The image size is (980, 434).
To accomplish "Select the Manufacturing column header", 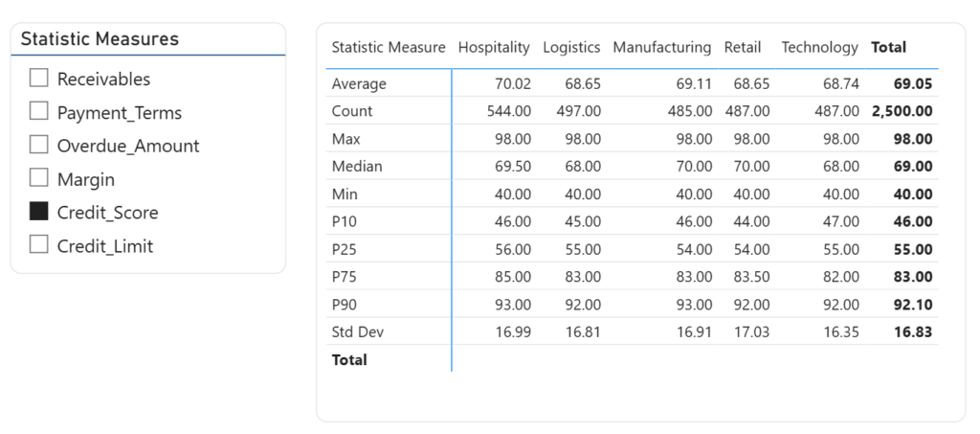I will (661, 47).
